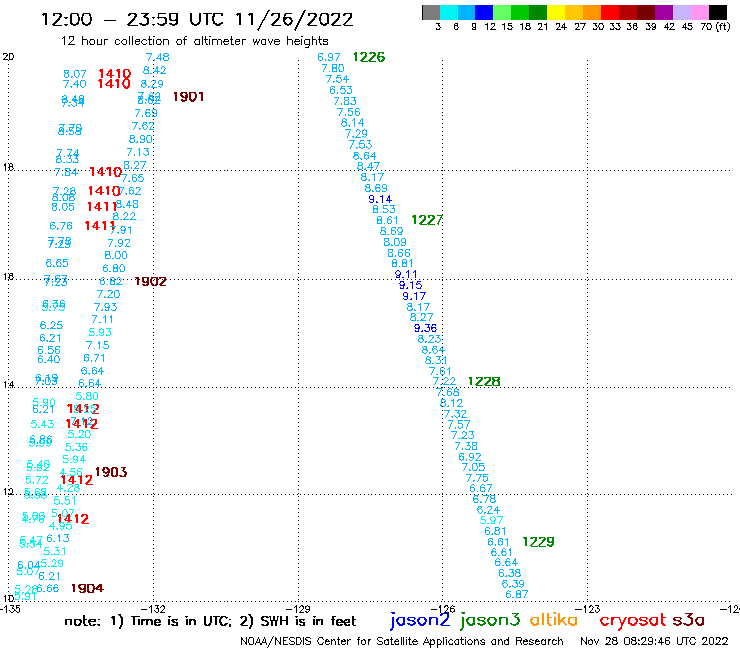740x650 pixels.
Task: Click the green time marker "1227"
Action: (x=427, y=220)
